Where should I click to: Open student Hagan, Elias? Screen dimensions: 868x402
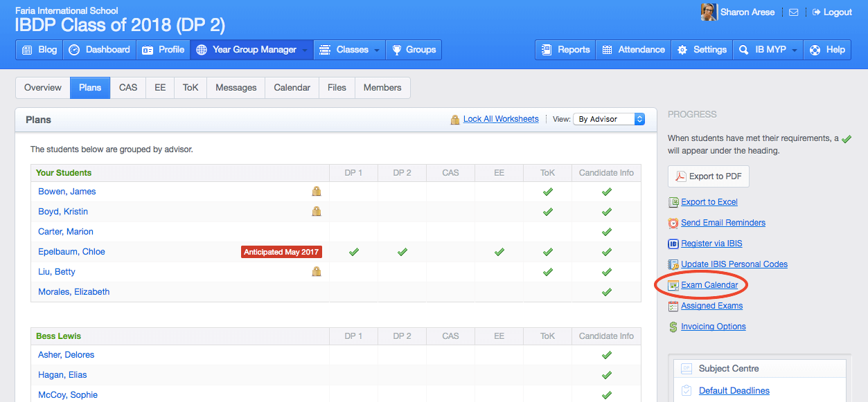pos(62,375)
